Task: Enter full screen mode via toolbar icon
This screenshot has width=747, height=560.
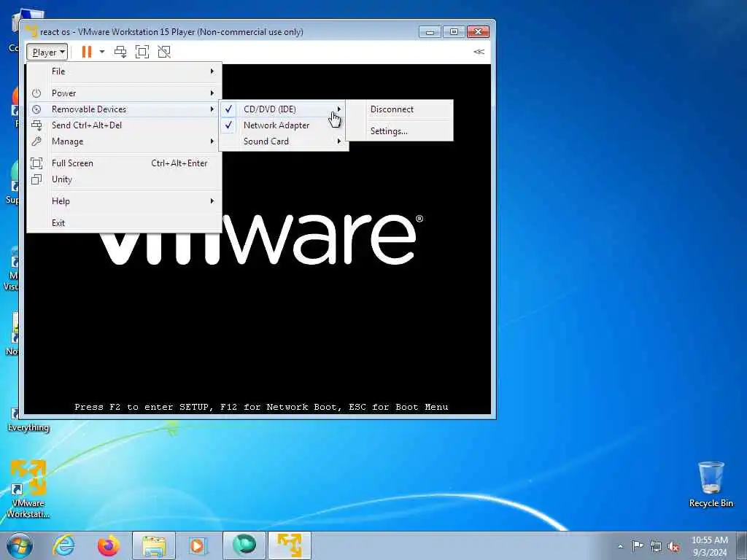Action: 142,52
